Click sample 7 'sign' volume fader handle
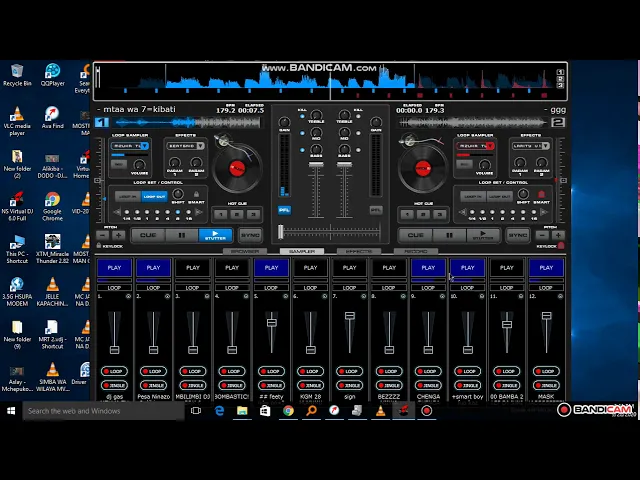The height and width of the screenshot is (480, 640). [350, 316]
